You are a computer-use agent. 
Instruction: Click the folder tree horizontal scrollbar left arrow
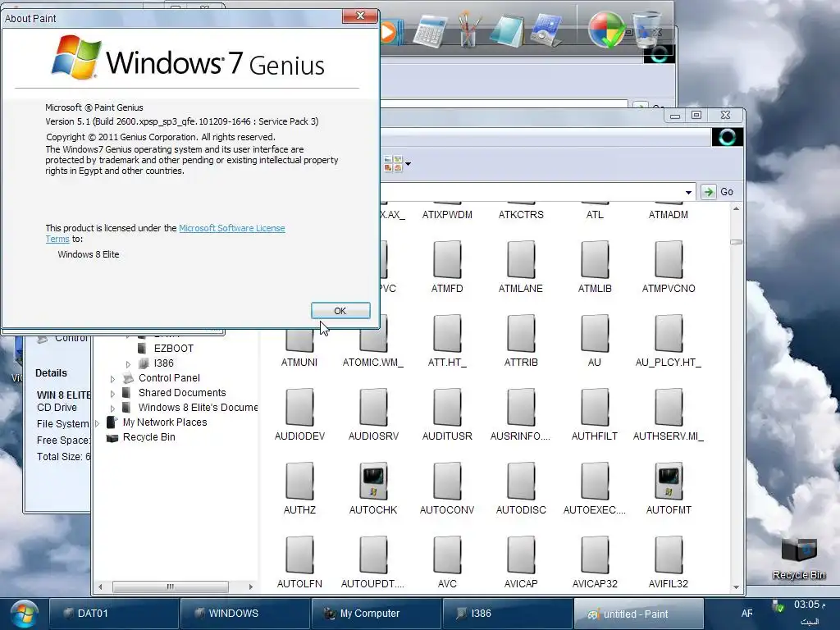[100, 587]
